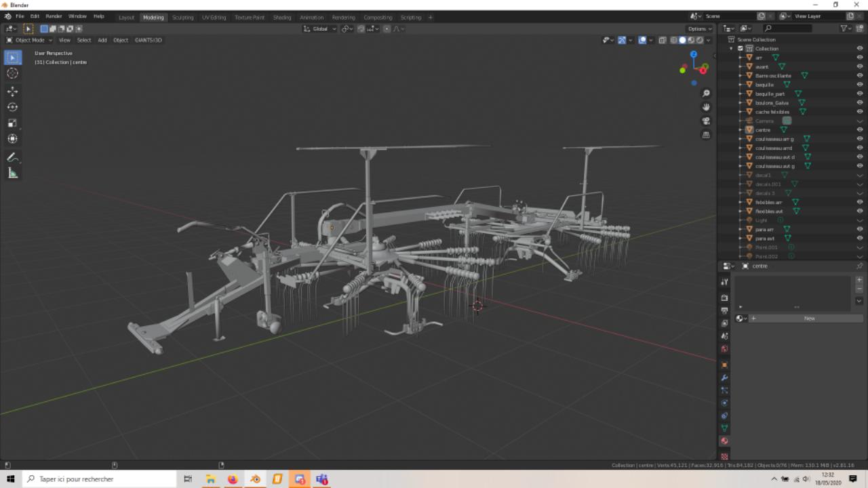This screenshot has width=868, height=488.
Task: Switch view to perspective/orthographic grid icon
Action: [x=706, y=135]
